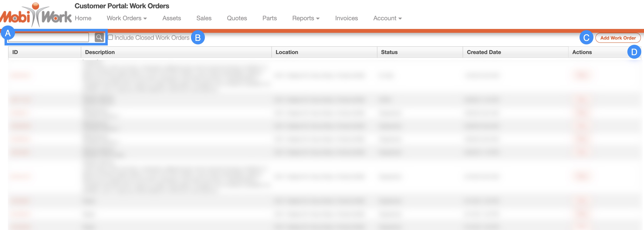Screen dimensions: 644x230
Task: Open the Quotes page
Action: coord(237,18)
